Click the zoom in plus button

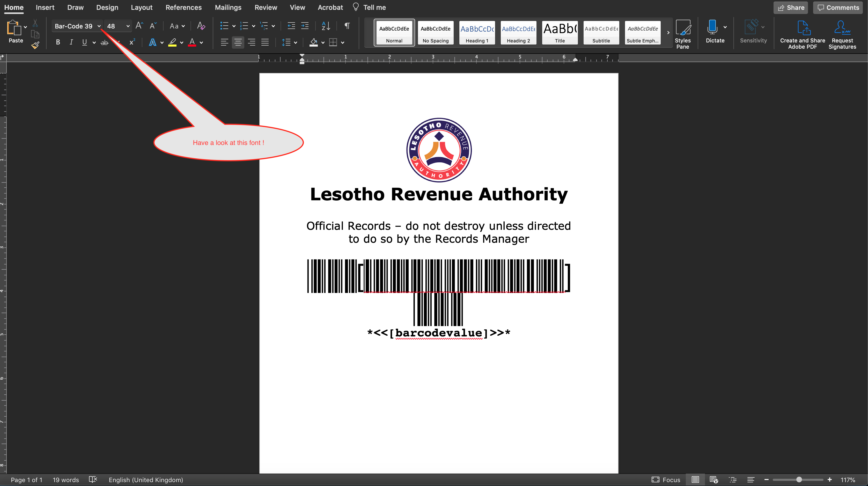click(x=830, y=479)
